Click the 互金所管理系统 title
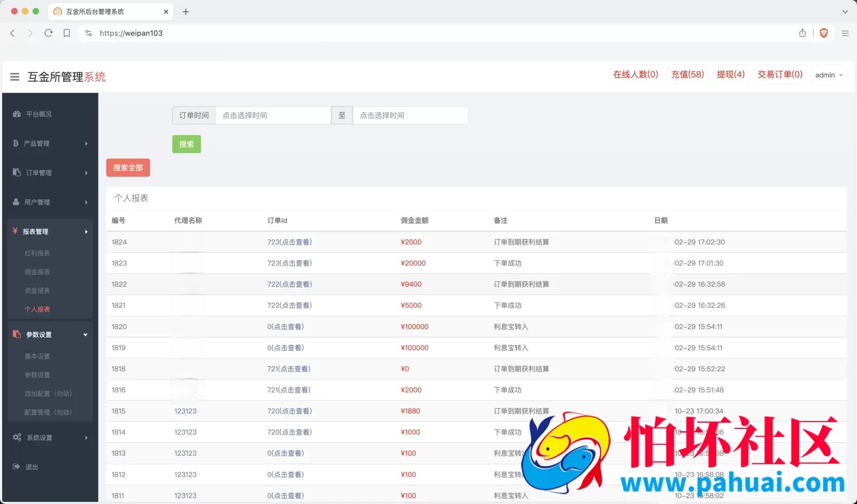The width and height of the screenshot is (857, 504). (x=66, y=77)
